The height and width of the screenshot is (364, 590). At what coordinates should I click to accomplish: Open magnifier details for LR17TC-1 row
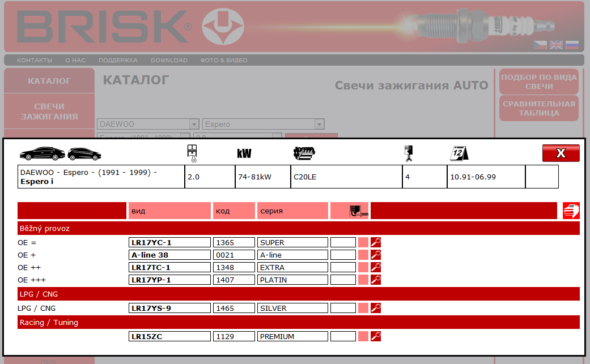coord(376,267)
